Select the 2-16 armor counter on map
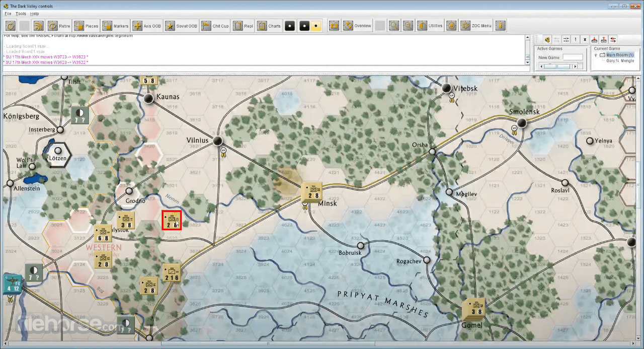Viewport: 644px width, 349px height. (x=171, y=273)
